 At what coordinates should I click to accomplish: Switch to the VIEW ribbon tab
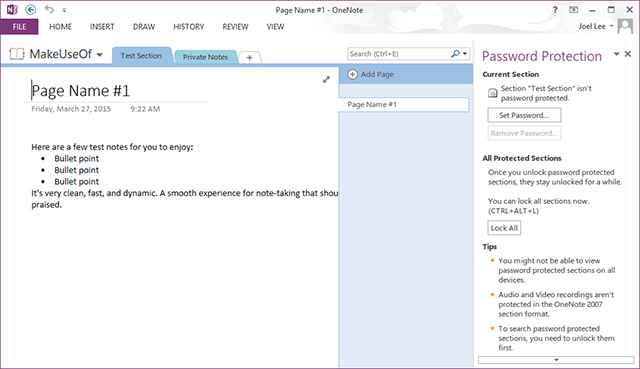(x=275, y=27)
